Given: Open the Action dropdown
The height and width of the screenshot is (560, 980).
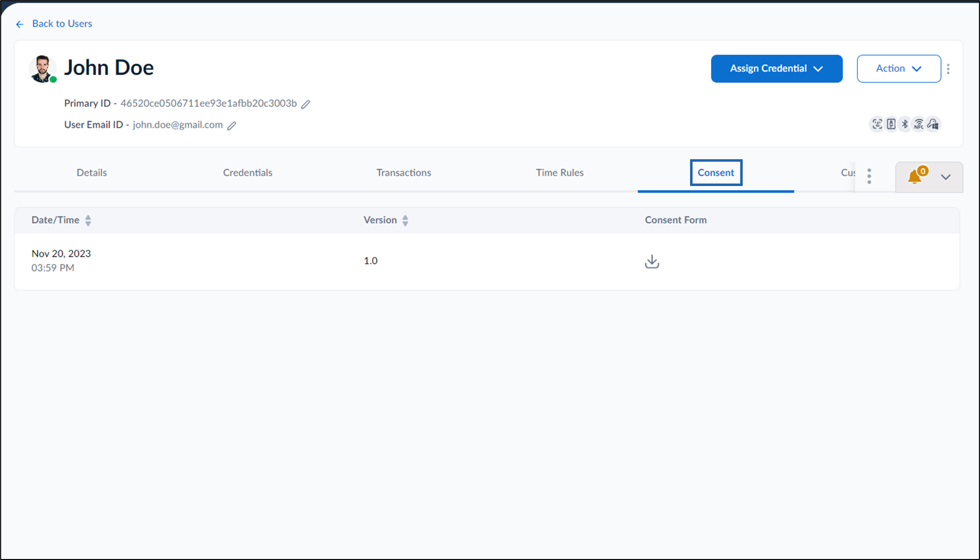Looking at the screenshot, I should 899,68.
